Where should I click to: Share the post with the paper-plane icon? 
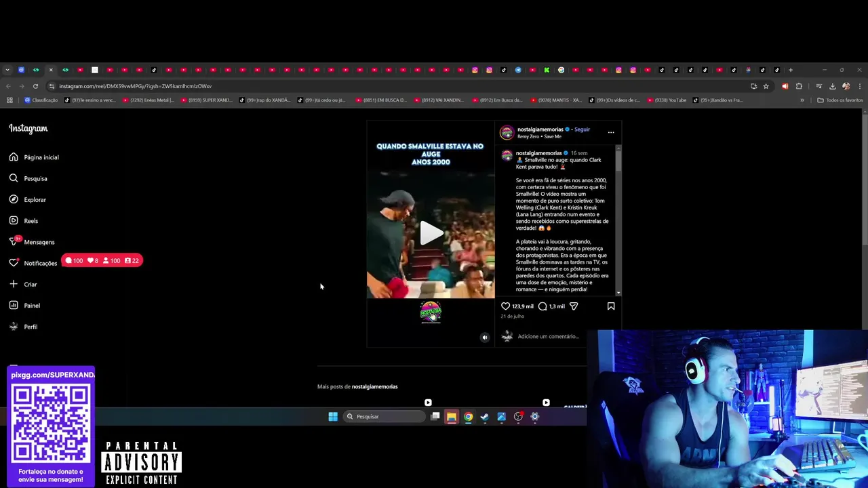click(x=574, y=306)
